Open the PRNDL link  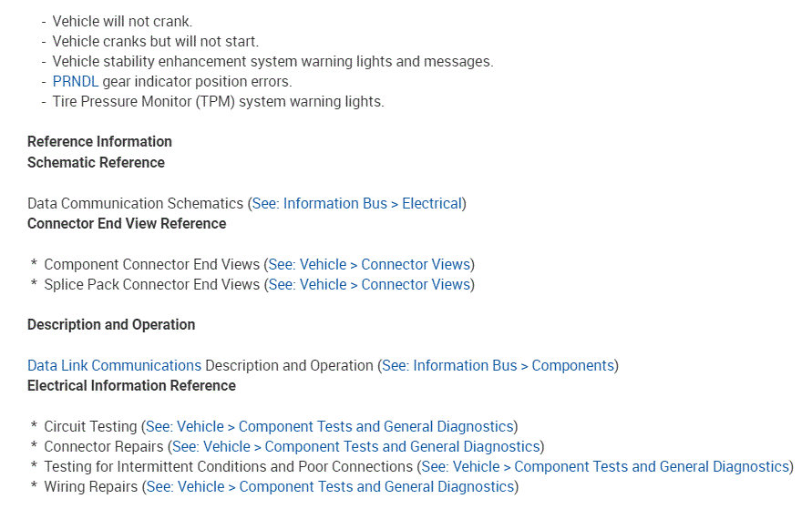click(75, 82)
